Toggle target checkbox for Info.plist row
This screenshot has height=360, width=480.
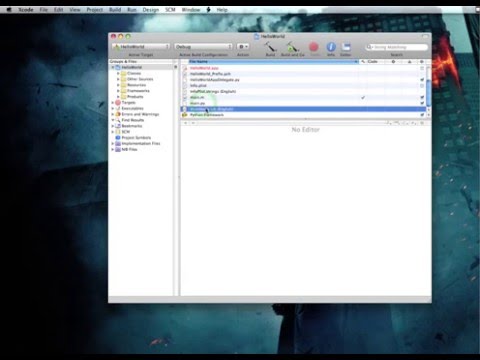[x=422, y=86]
